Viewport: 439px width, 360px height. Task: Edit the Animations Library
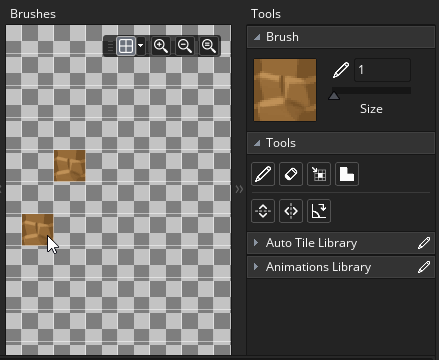click(x=424, y=267)
